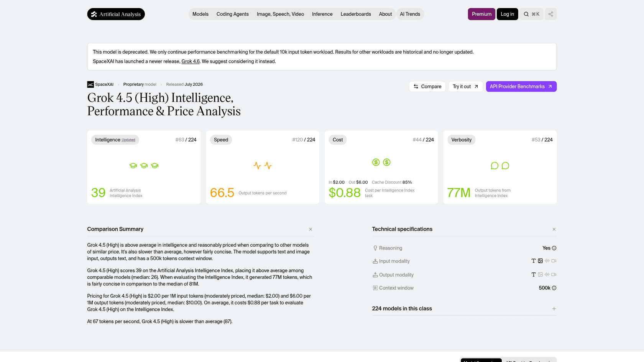The image size is (644, 362).
Task: Click the $0.88 cost value
Action: (345, 193)
